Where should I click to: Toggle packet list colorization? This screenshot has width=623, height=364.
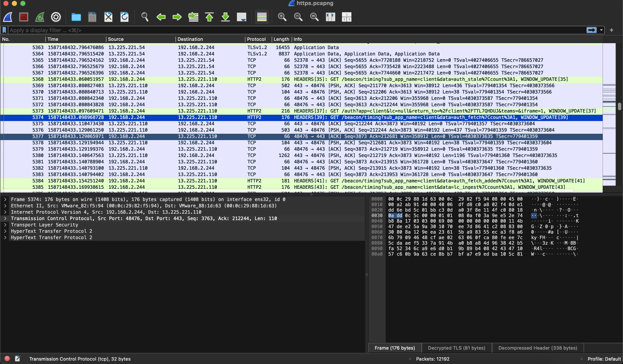pyautogui.click(x=262, y=17)
